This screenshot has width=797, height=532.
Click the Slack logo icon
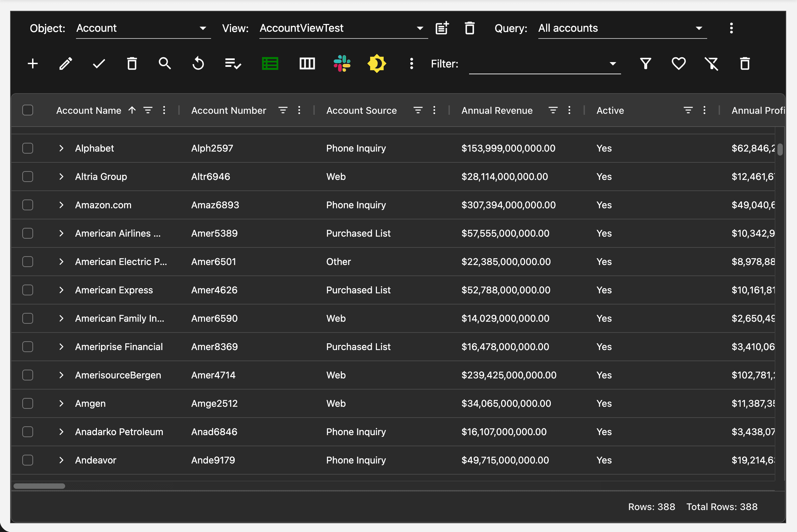(x=342, y=63)
